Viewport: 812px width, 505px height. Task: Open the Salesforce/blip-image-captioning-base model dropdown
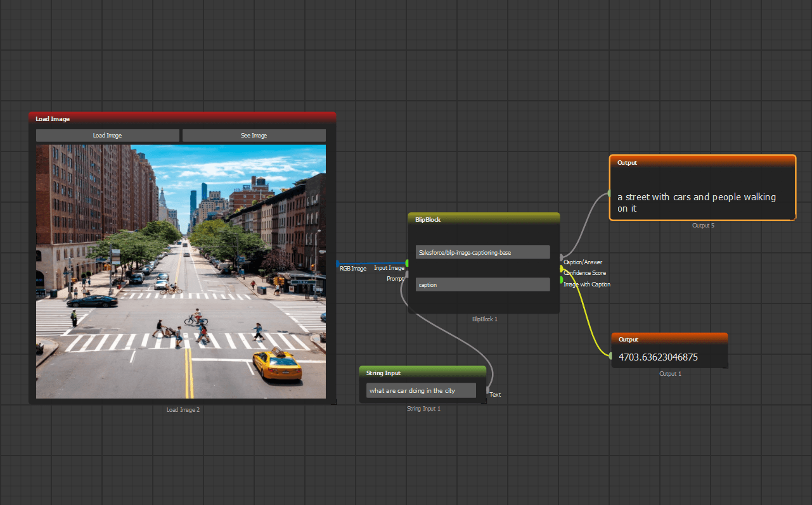coord(482,252)
